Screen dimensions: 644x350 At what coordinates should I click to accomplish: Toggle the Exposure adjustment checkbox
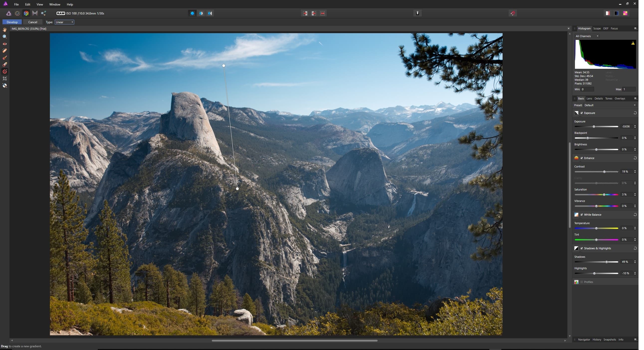582,113
